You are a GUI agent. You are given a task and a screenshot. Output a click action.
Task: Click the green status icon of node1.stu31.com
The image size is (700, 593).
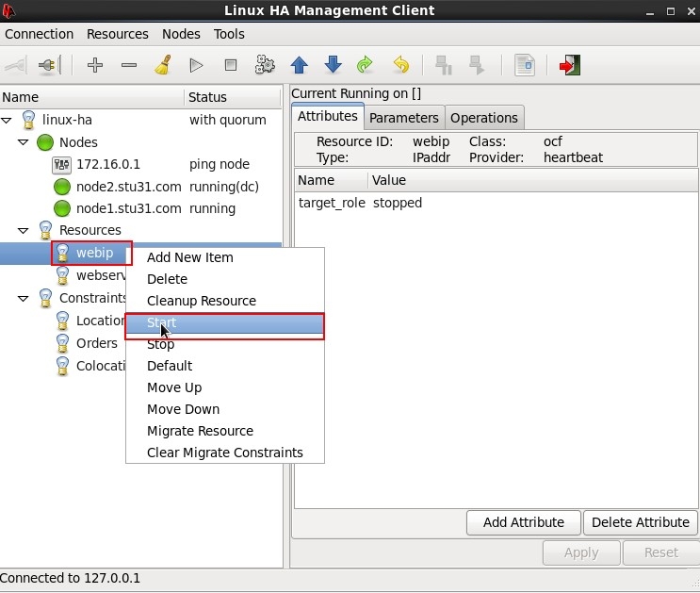coord(62,208)
